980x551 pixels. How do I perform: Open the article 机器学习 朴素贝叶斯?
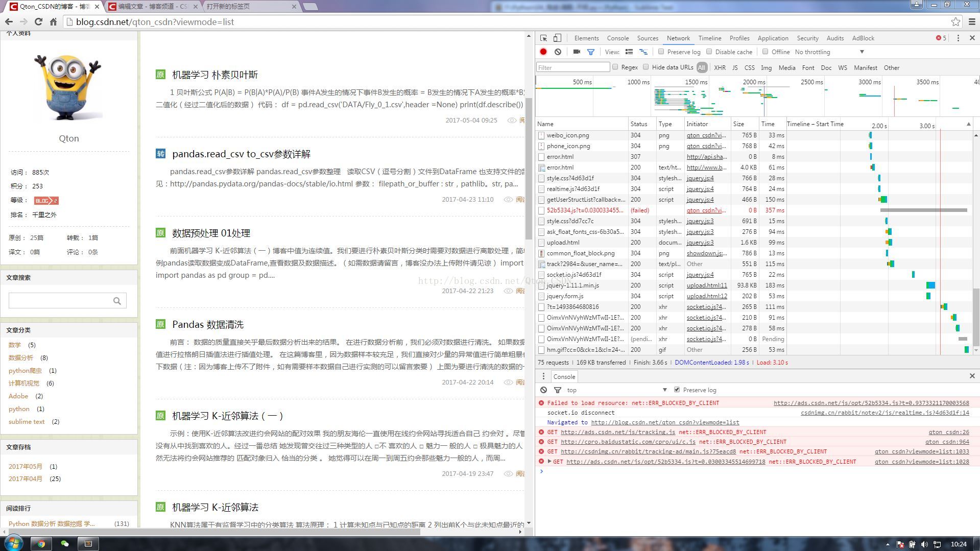click(x=215, y=75)
